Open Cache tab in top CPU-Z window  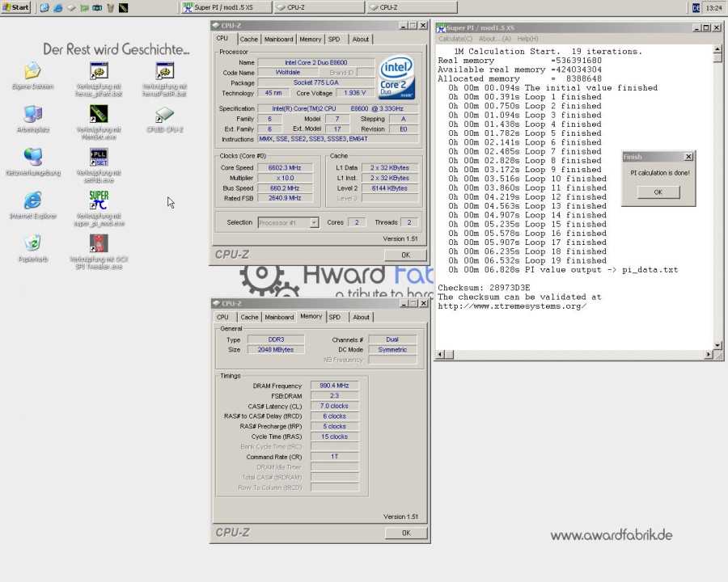[249, 40]
